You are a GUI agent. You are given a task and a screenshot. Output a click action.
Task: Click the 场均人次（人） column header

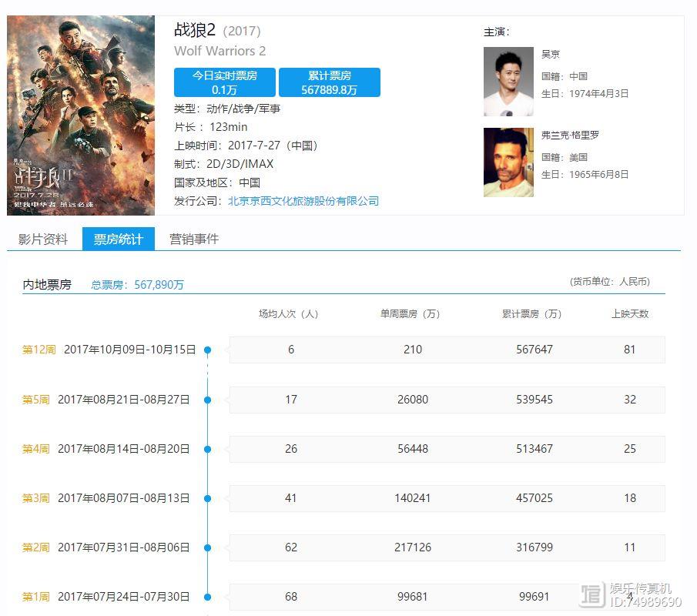click(289, 314)
